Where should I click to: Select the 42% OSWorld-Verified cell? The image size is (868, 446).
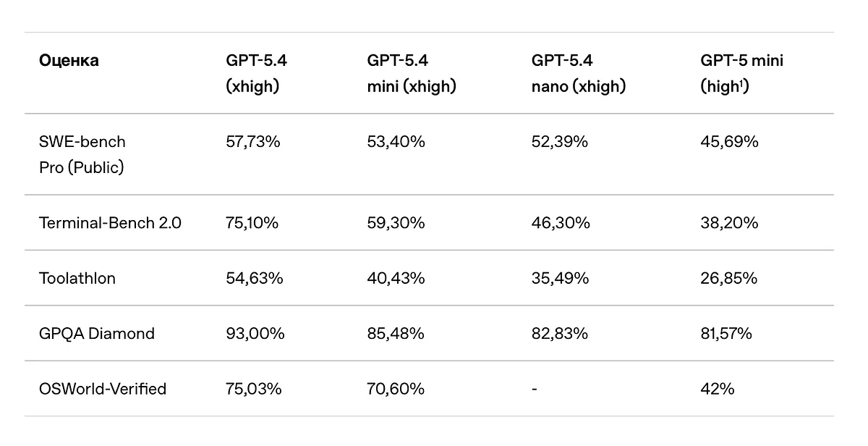coord(718,389)
